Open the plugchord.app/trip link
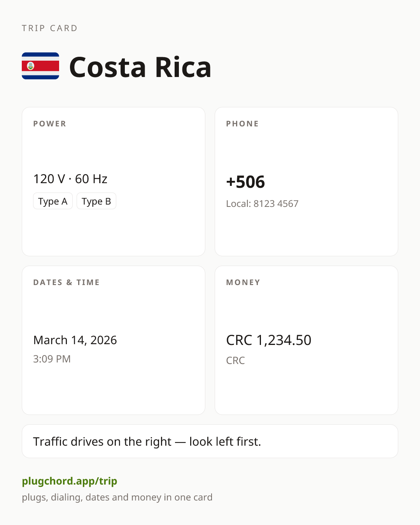420x525 pixels. 70,481
